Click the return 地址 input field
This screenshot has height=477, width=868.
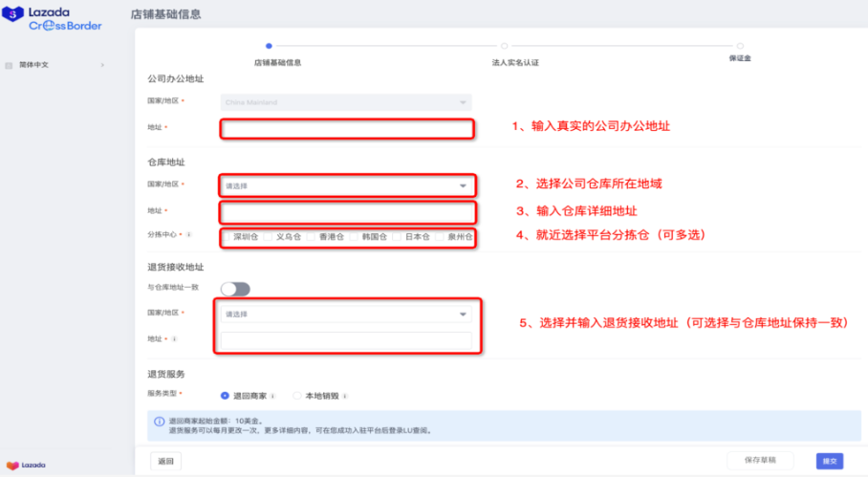(x=346, y=340)
